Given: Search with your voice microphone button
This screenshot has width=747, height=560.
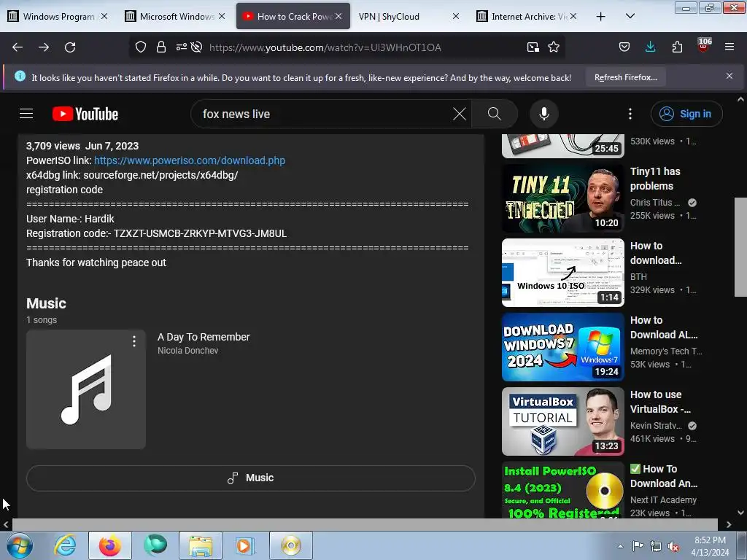Looking at the screenshot, I should pyautogui.click(x=543, y=114).
